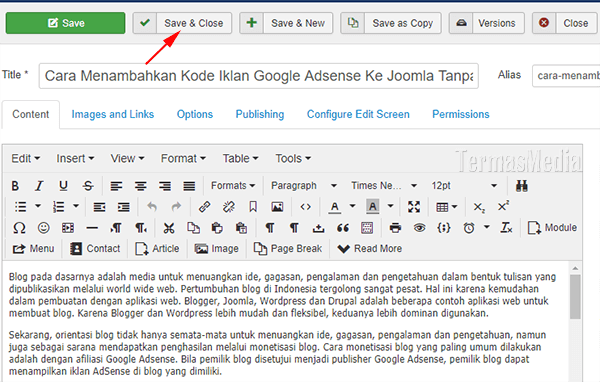Remove link icon

(x=229, y=207)
